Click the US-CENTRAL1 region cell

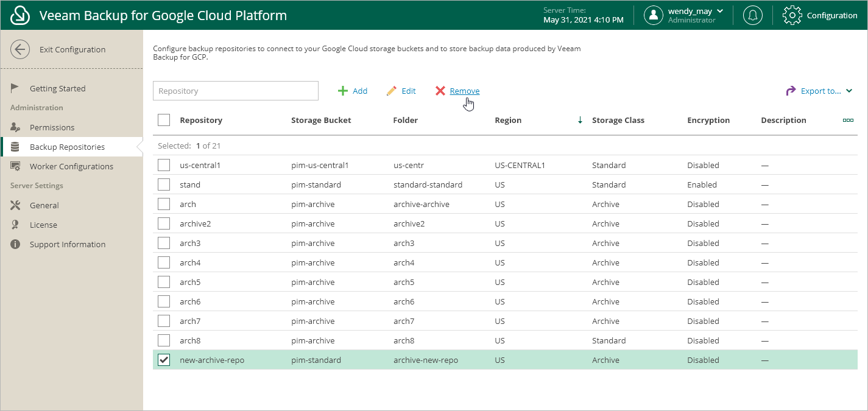tap(520, 165)
